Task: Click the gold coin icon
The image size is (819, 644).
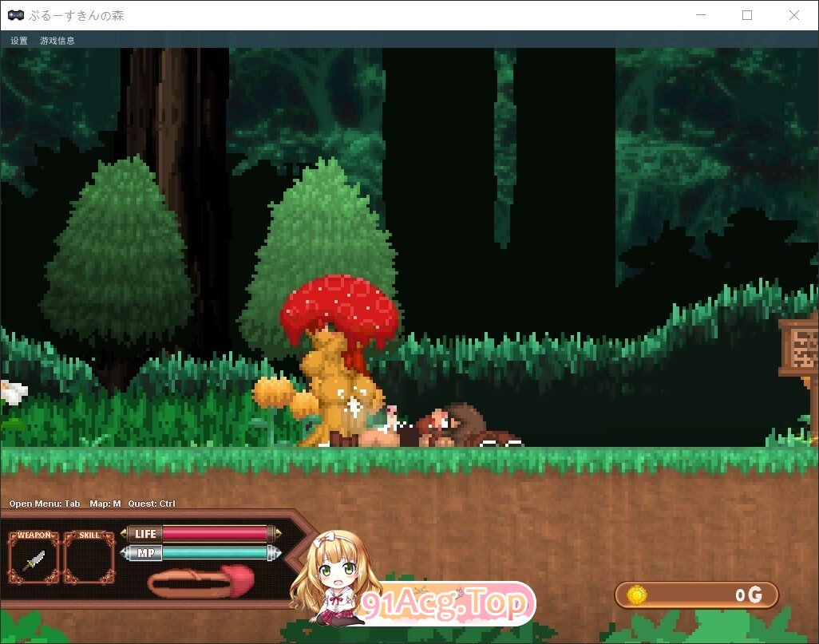Action: 636,595
